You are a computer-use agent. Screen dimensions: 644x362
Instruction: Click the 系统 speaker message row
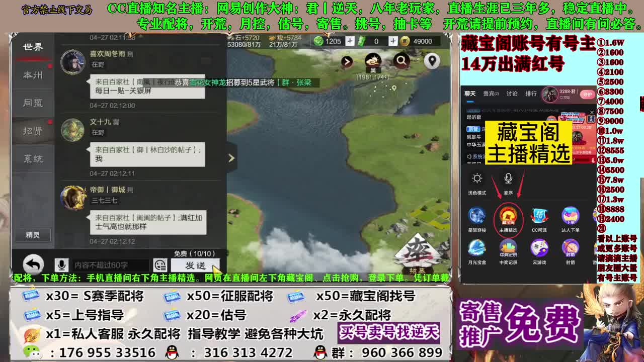(x=475, y=157)
